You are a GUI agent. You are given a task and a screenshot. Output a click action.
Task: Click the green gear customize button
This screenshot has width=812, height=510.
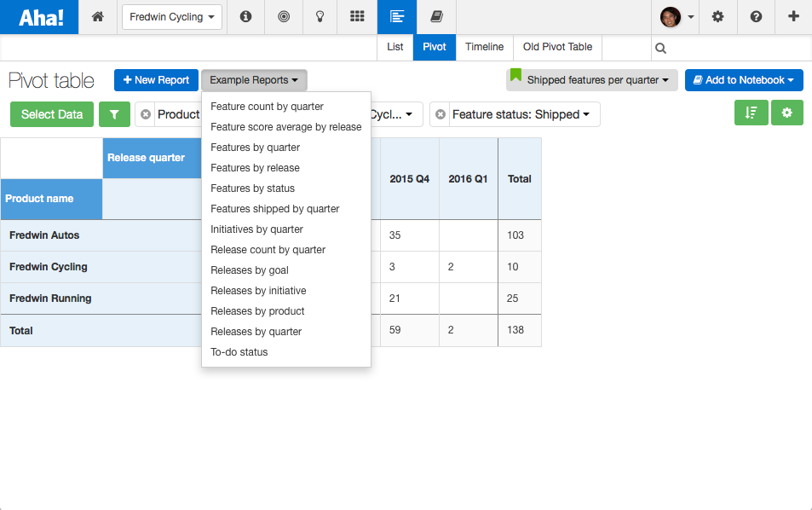(786, 113)
